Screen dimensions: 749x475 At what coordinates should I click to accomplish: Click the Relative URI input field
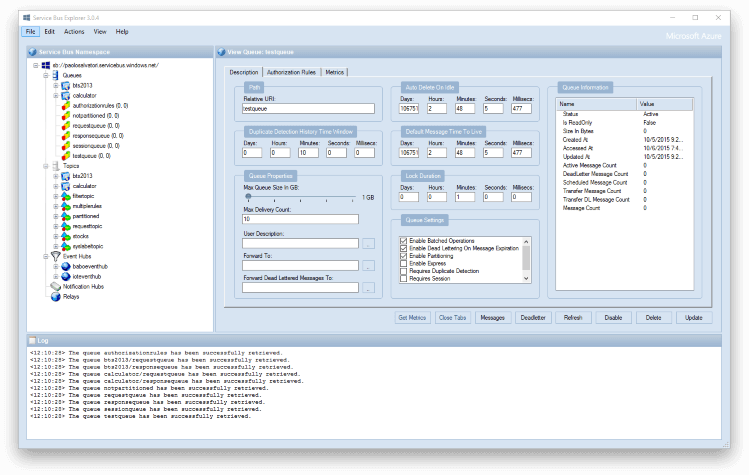coord(308,108)
